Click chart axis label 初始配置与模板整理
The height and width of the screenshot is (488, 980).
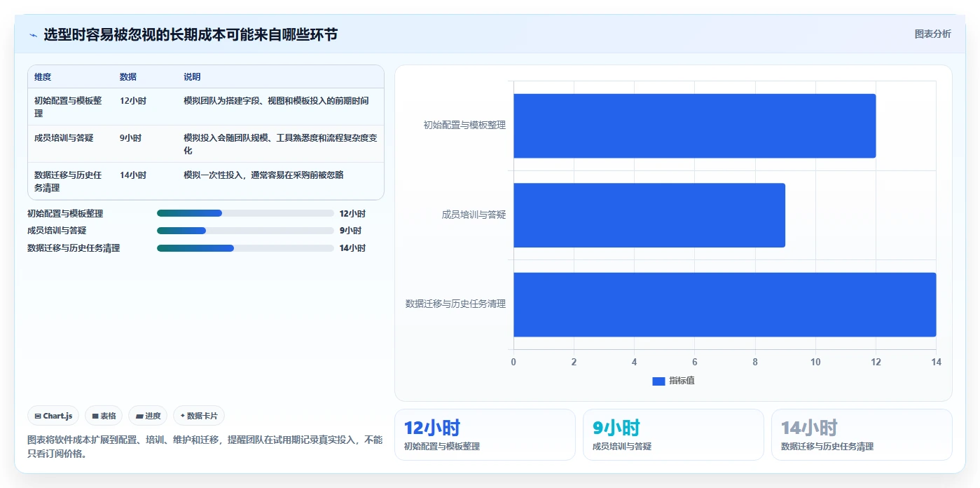pos(464,126)
